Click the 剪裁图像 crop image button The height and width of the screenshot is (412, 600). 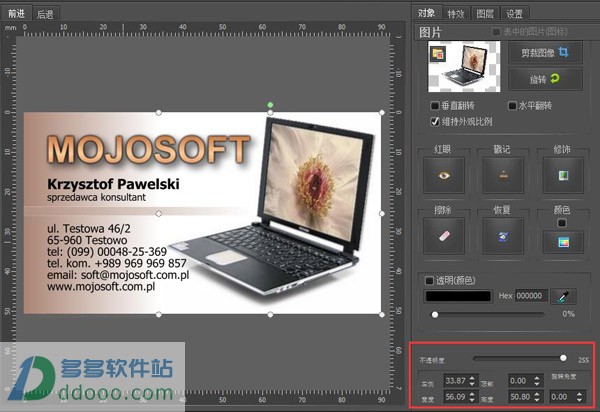tap(545, 53)
